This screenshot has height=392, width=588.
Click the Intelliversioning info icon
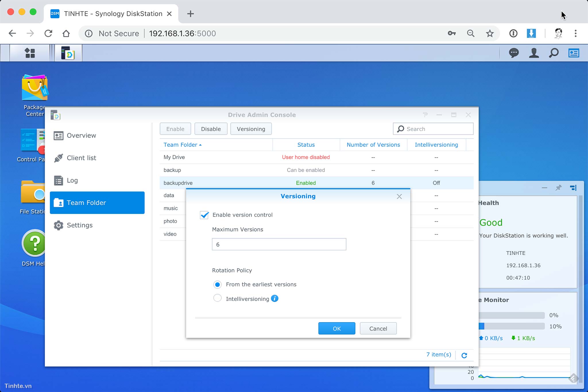pyautogui.click(x=274, y=299)
